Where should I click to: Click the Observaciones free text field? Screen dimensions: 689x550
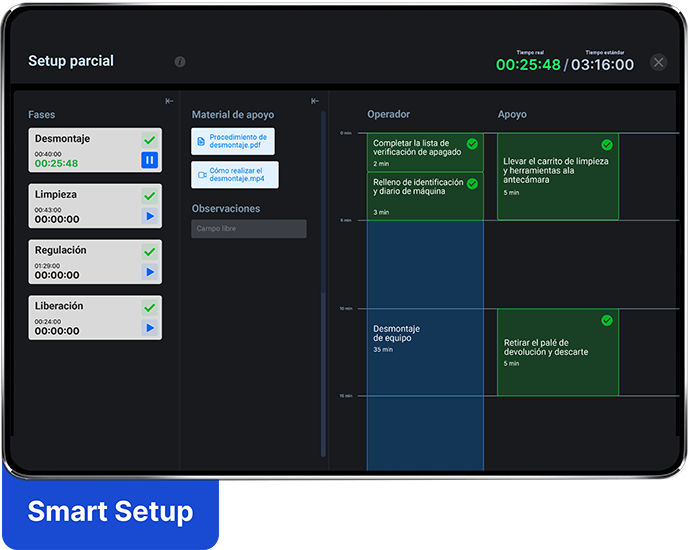tap(249, 229)
